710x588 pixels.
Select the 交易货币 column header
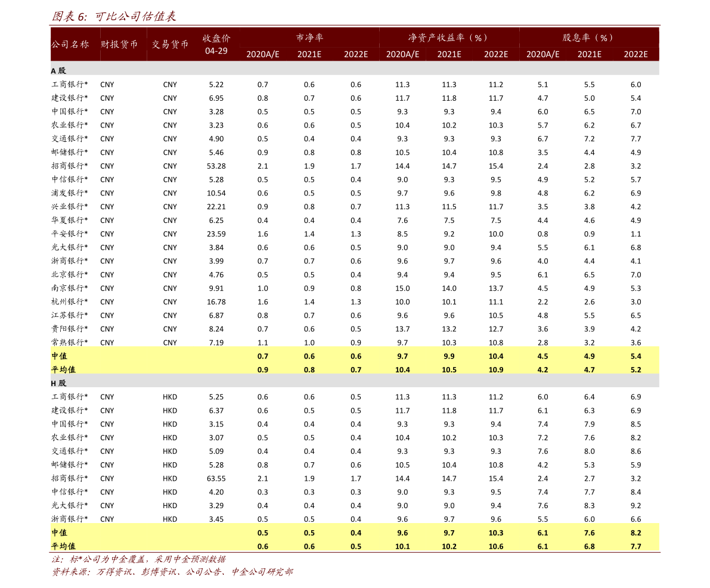coord(170,44)
